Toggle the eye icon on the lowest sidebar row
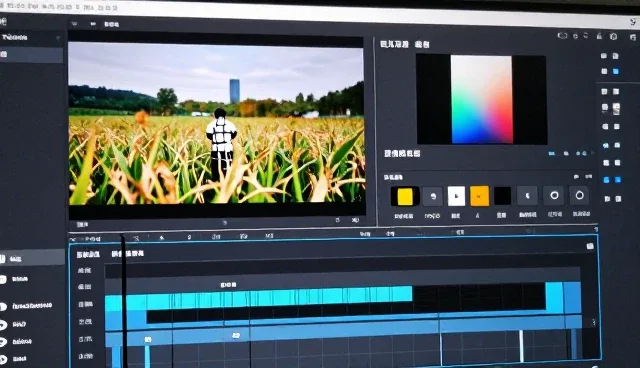 click(x=3, y=360)
